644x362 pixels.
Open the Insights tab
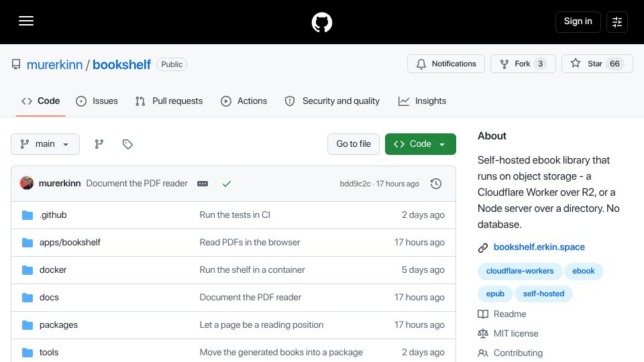pyautogui.click(x=422, y=101)
